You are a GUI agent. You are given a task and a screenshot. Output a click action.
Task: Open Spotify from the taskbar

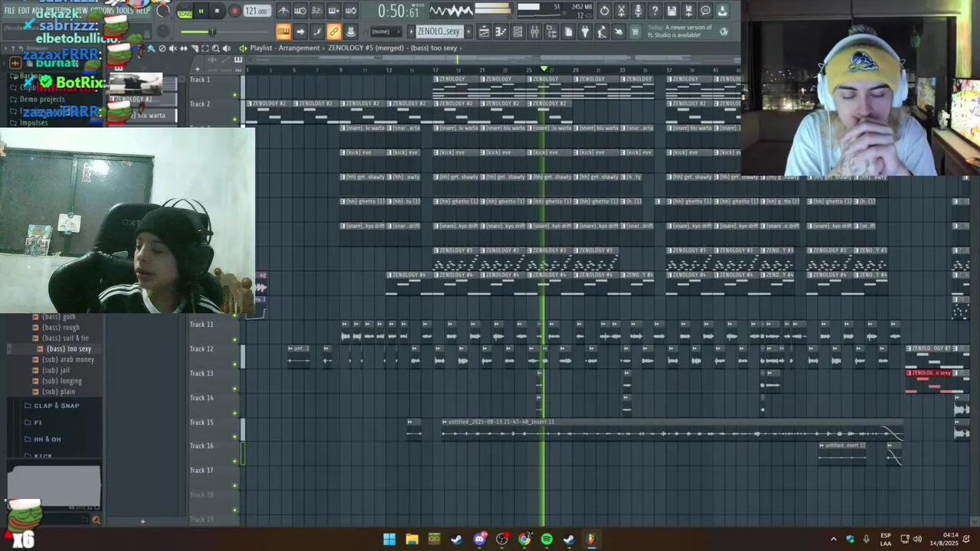pos(547,540)
